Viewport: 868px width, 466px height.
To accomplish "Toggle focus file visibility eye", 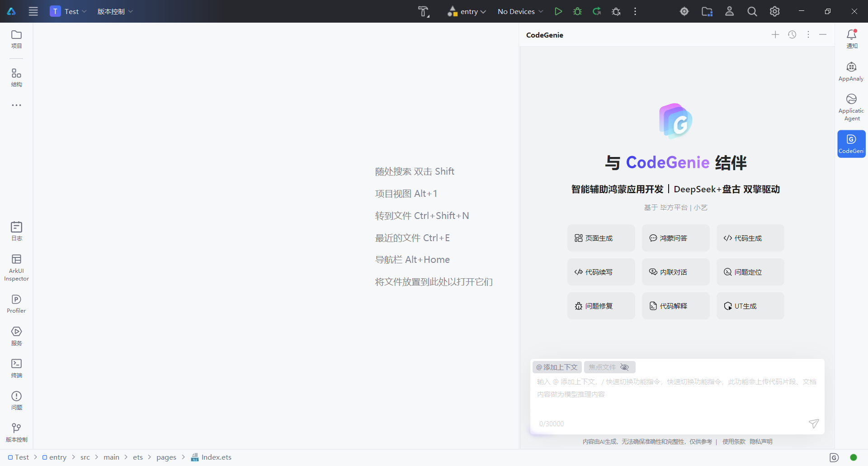I will click(x=625, y=367).
